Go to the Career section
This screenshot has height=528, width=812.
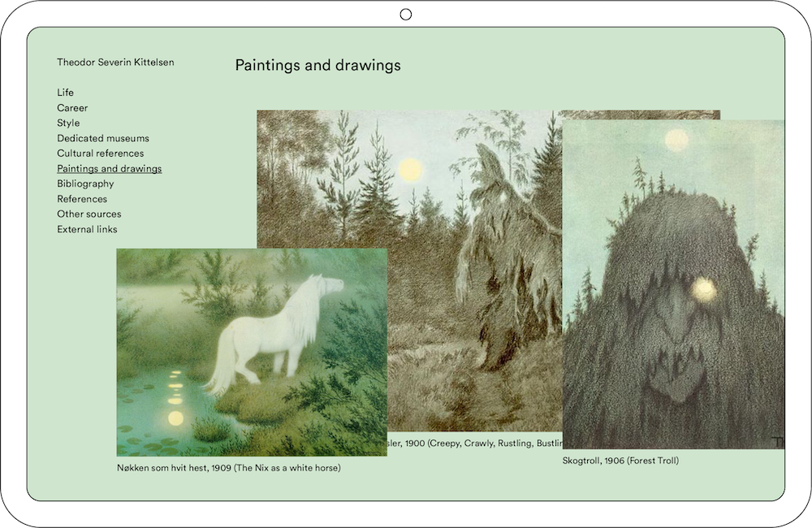click(72, 108)
